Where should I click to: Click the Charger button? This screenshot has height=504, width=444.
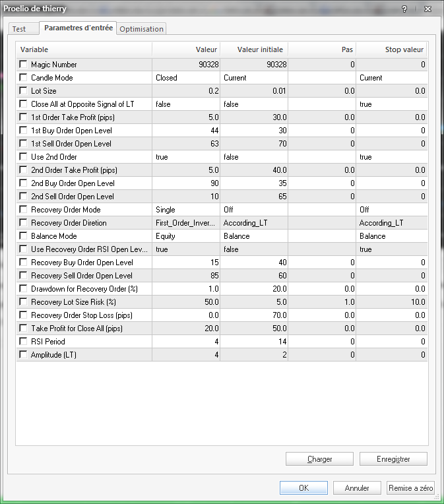tap(319, 459)
